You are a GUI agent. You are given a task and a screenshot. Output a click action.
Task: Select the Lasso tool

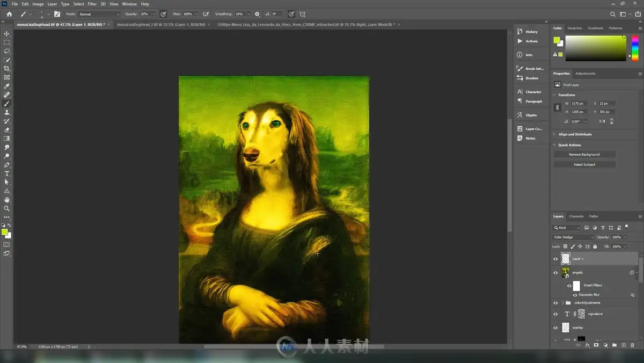click(x=7, y=51)
